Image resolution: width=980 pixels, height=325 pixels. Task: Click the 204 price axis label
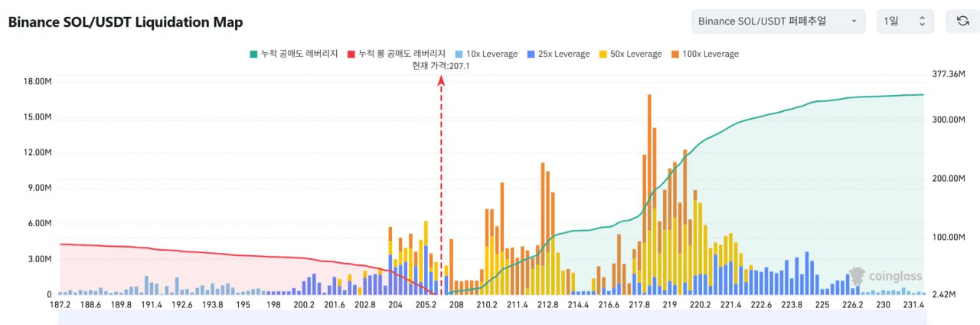pos(396,305)
